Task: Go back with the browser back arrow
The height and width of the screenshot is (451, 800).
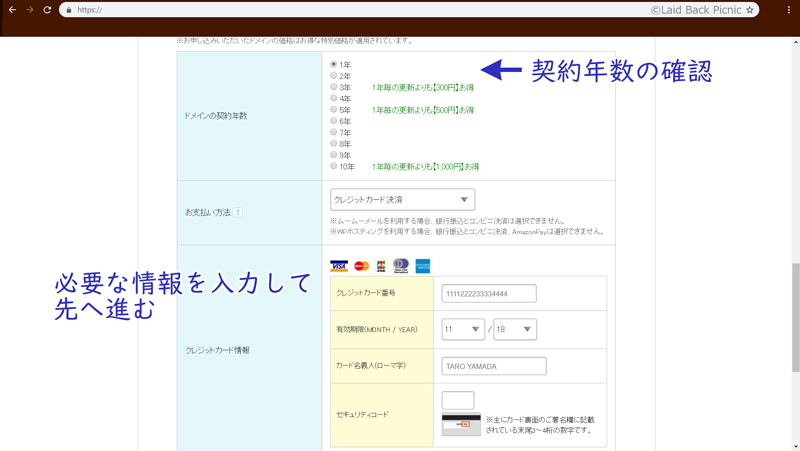Action: pos(12,10)
